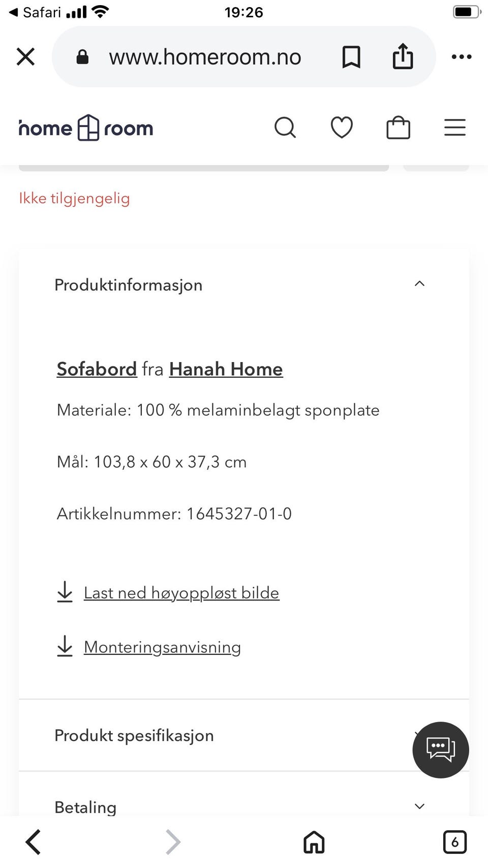Open the hamburger navigation menu
The width and height of the screenshot is (488, 868).
pyautogui.click(x=455, y=127)
